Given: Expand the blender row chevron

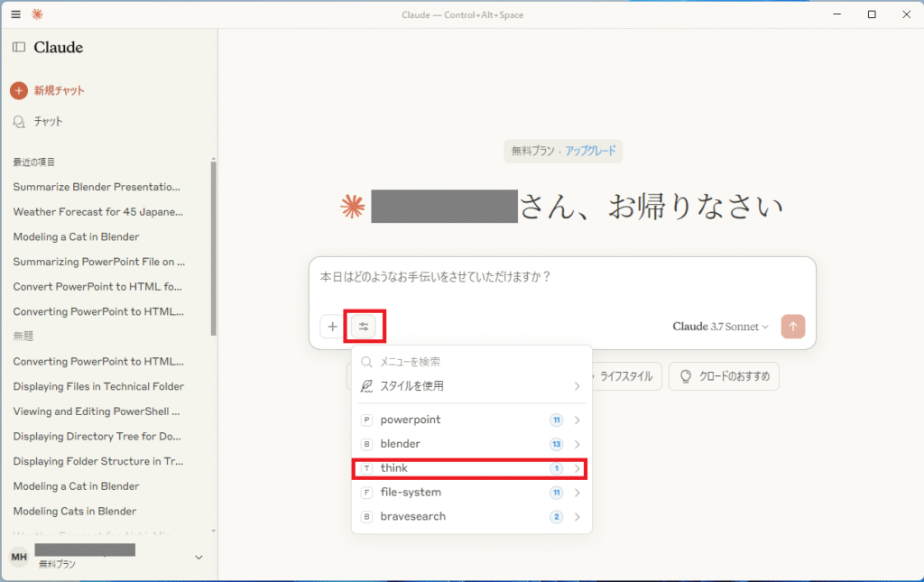Looking at the screenshot, I should click(x=577, y=444).
